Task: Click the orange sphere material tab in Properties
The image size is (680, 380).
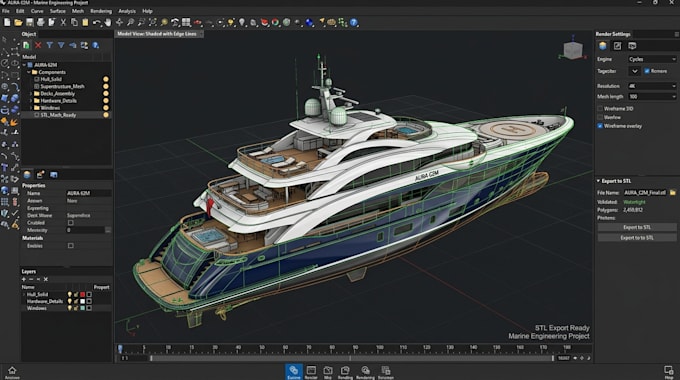Action: point(27,175)
